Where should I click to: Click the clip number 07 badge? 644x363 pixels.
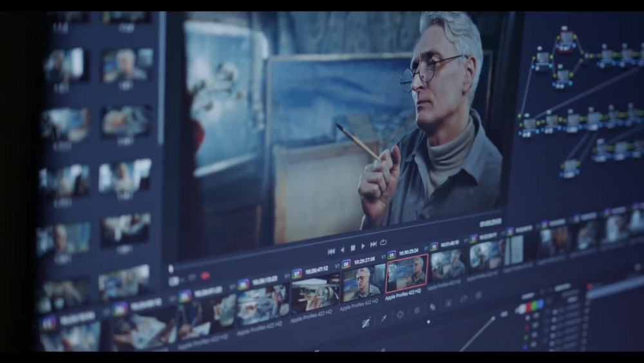point(297,274)
